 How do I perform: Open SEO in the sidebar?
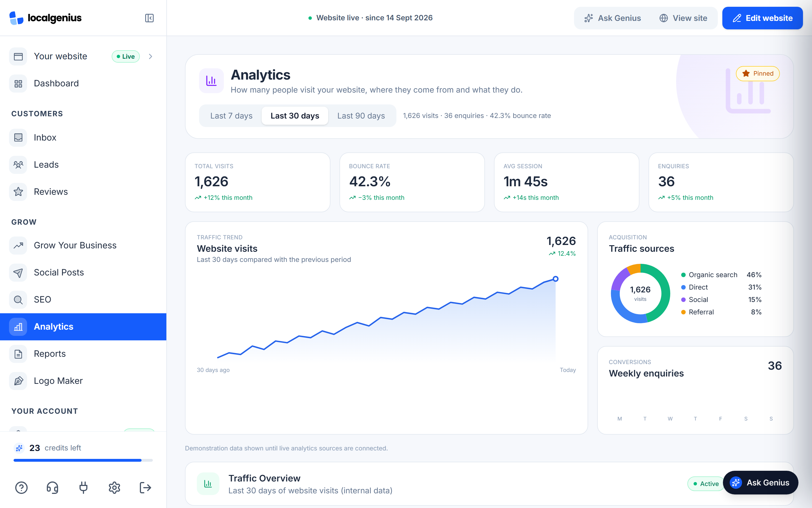pos(83,299)
